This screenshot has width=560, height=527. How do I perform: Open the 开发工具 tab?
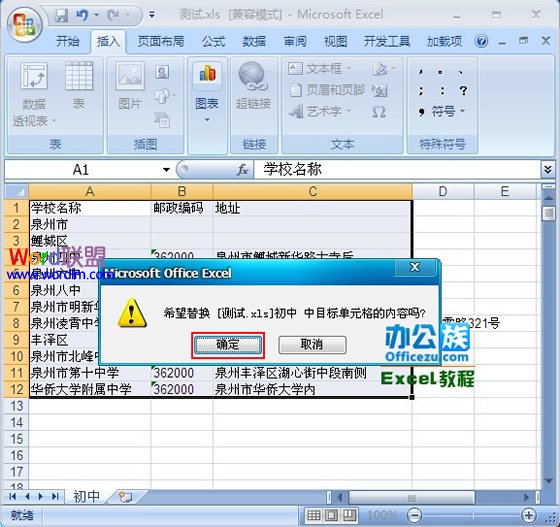[x=387, y=42]
